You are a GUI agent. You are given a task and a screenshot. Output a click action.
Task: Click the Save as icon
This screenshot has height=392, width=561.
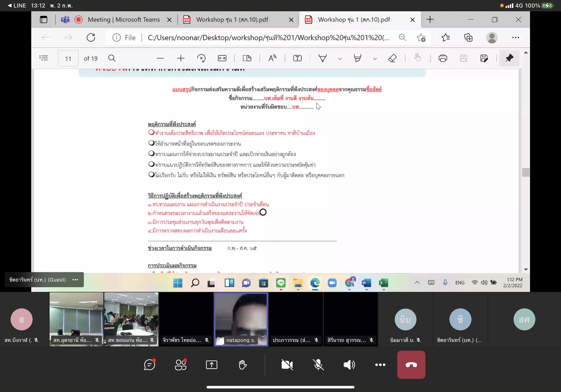[x=484, y=58]
